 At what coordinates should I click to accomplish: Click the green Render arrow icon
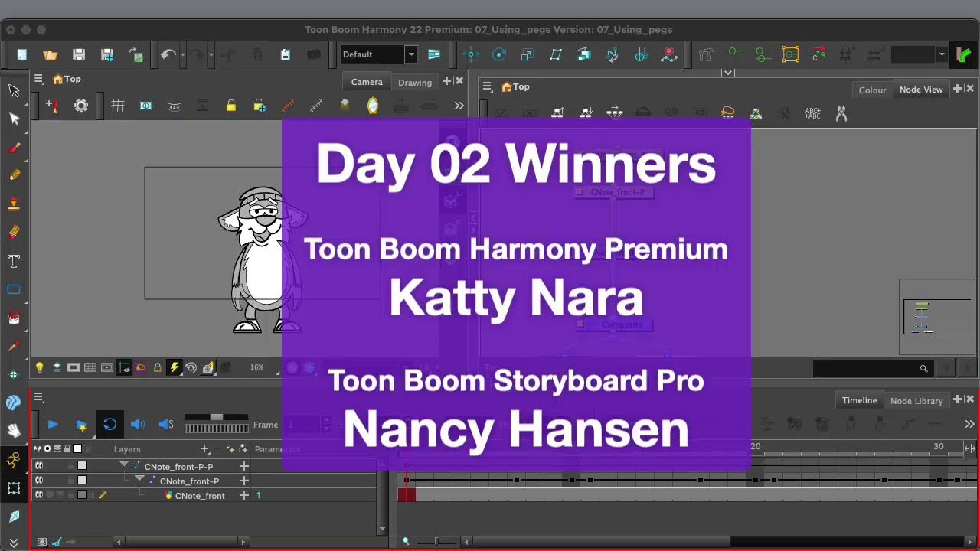pyautogui.click(x=964, y=54)
